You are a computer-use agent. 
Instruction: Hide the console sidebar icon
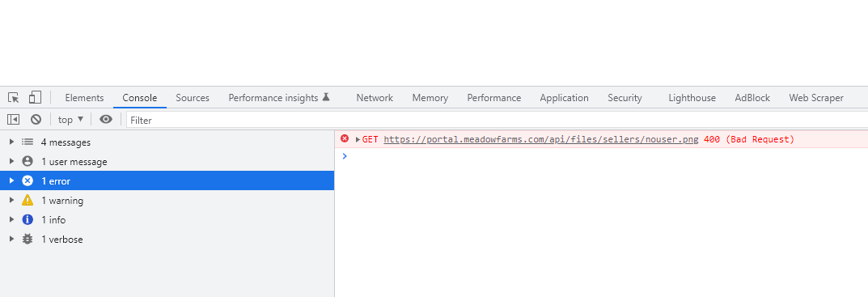13,119
